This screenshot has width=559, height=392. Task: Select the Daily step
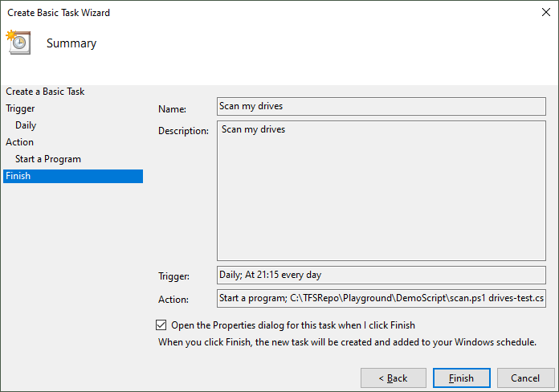[x=26, y=125]
